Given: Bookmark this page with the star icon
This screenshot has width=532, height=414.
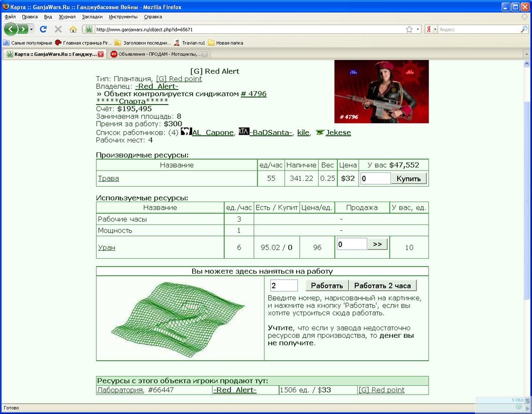Looking at the screenshot, I should [x=409, y=30].
